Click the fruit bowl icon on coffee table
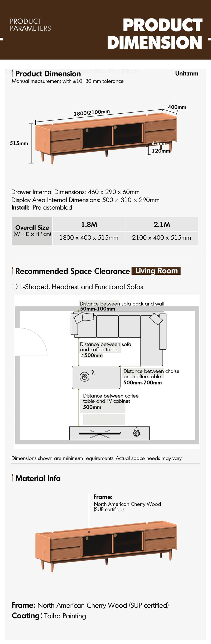Viewport: 211px width, 644px height. coord(84,376)
